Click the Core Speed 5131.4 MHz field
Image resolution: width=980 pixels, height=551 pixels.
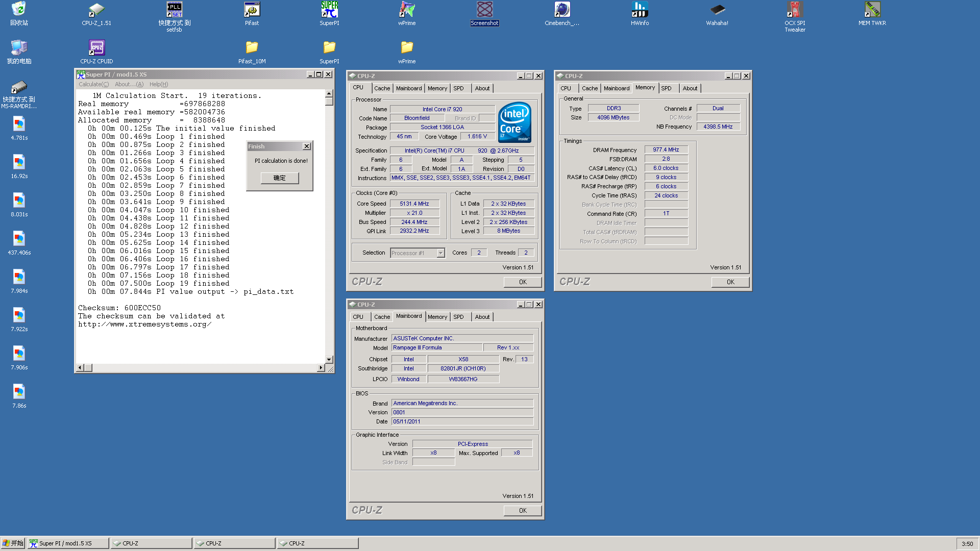coord(414,204)
